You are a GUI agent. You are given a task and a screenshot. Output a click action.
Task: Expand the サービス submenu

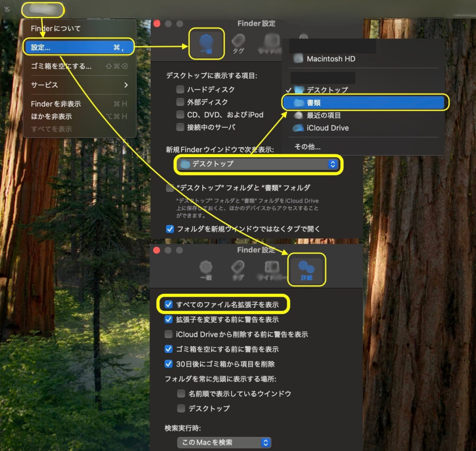tap(79, 85)
